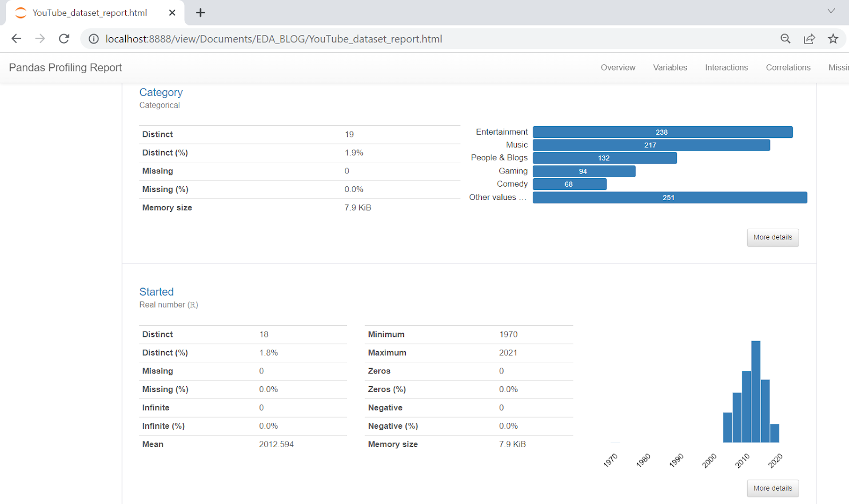Click the Category variable heading link
The image size is (849, 504).
point(161,92)
